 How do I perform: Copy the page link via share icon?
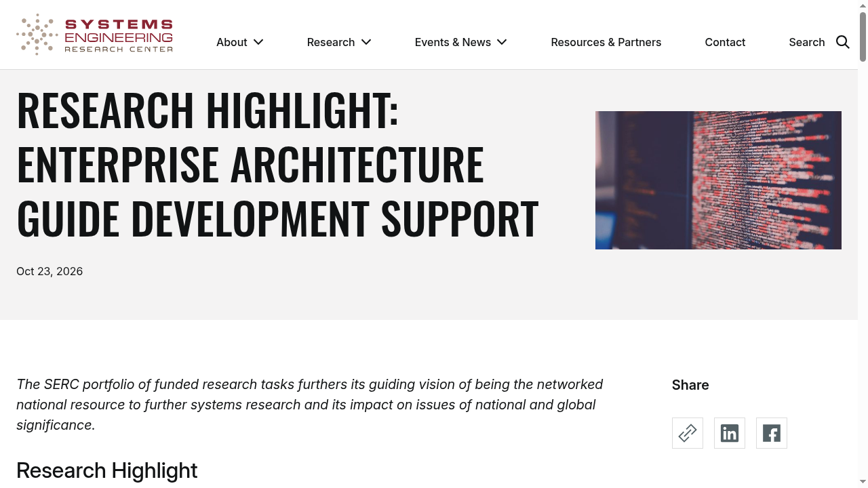(688, 433)
